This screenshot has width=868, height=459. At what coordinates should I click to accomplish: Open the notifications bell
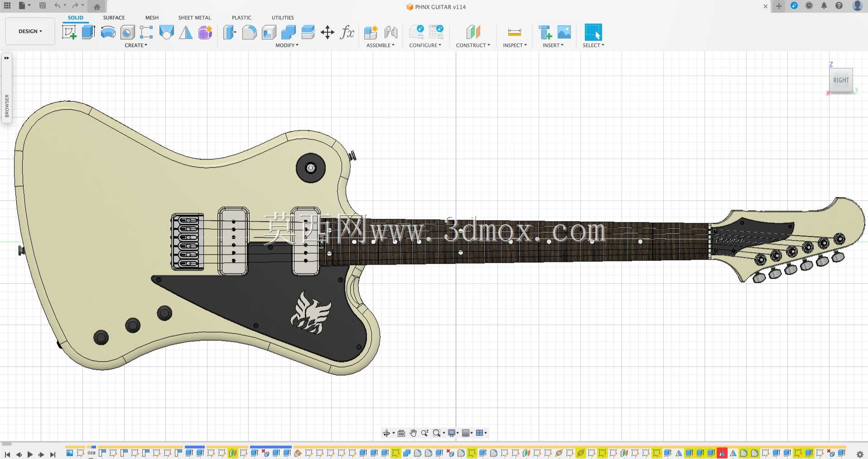tap(824, 6)
